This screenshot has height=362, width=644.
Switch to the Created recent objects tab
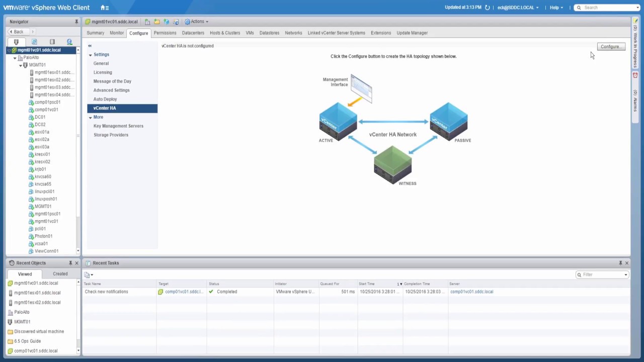click(60, 274)
